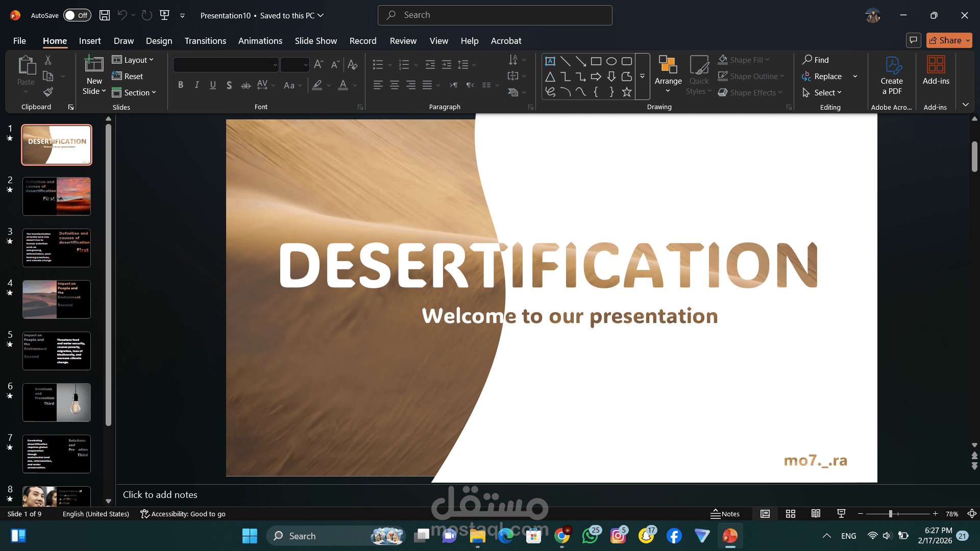Toggle the Notes pane
The width and height of the screenshot is (980, 551).
(725, 514)
